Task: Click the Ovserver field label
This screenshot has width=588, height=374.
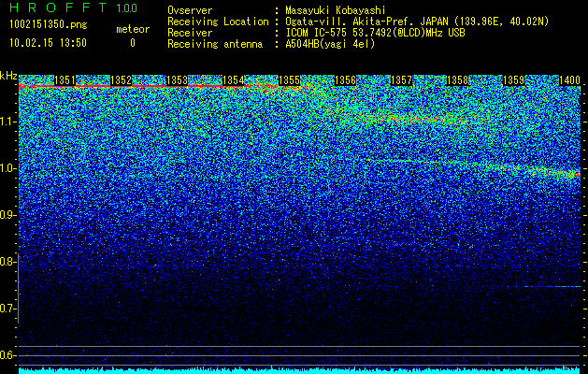Action: click(x=190, y=10)
